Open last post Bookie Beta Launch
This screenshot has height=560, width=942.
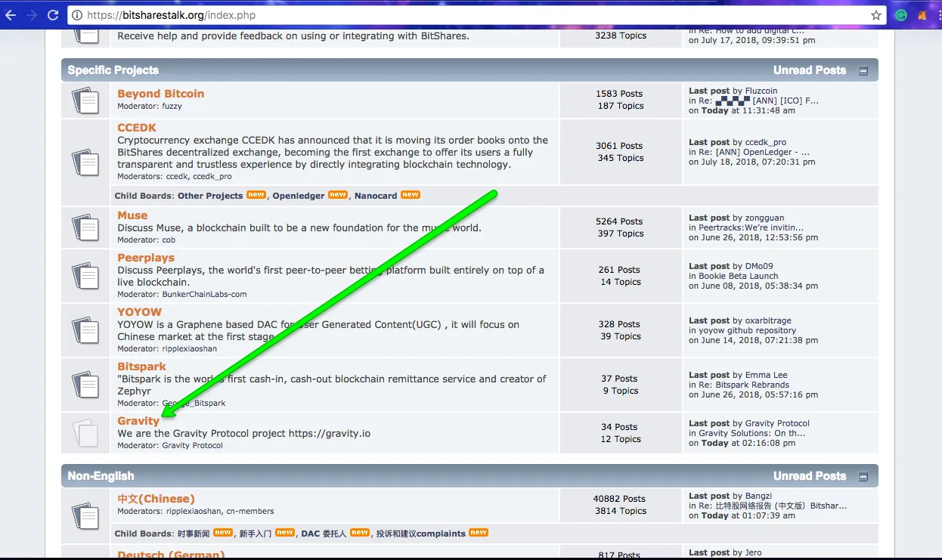click(738, 276)
